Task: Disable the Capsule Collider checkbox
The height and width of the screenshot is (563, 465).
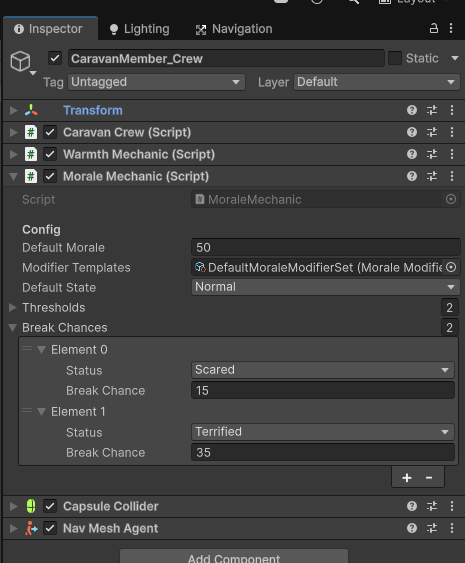Action: [x=50, y=506]
